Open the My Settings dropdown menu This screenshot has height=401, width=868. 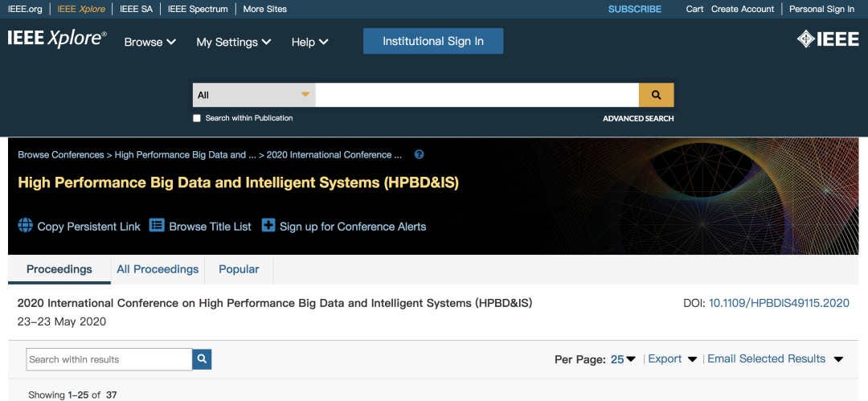coord(234,42)
